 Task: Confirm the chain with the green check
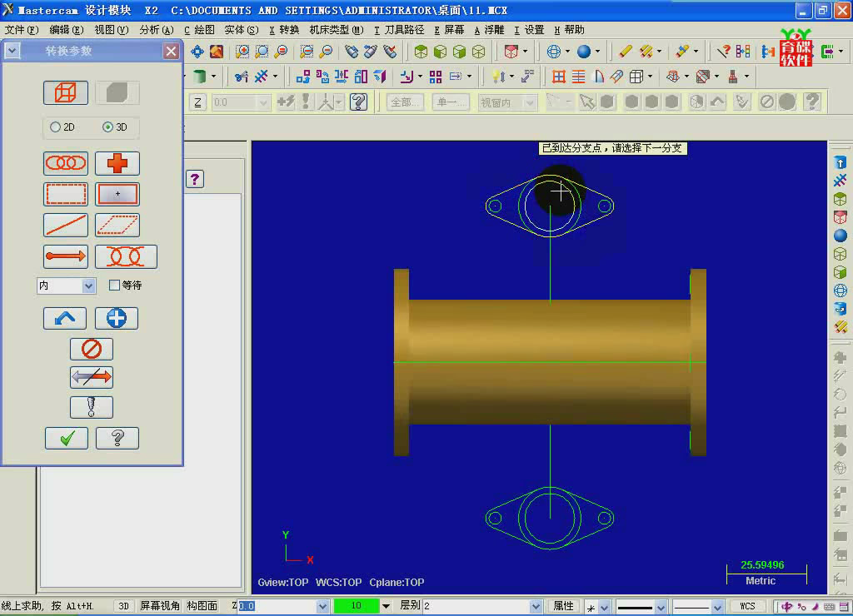(67, 438)
